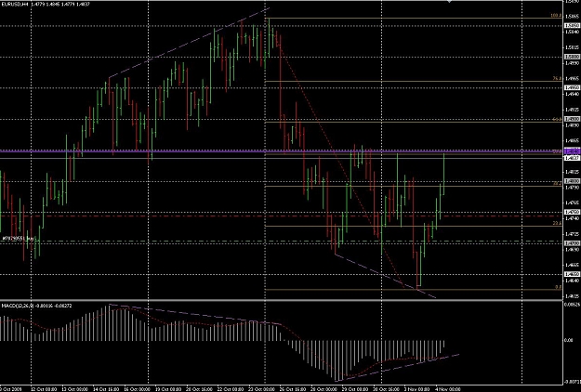Click the 1.4700 price axis label
This screenshot has width=581, height=392.
point(572,243)
